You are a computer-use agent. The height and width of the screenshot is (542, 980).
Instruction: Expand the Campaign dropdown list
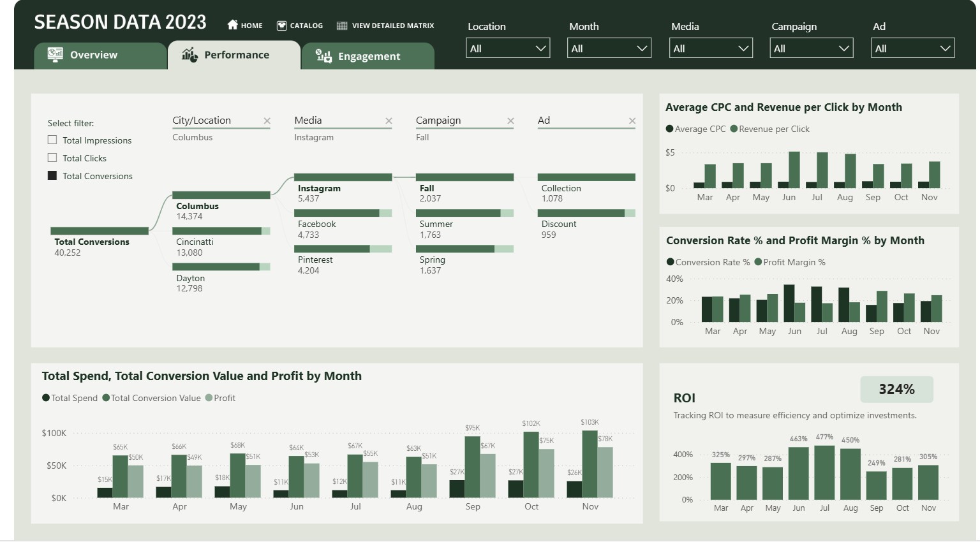point(812,48)
